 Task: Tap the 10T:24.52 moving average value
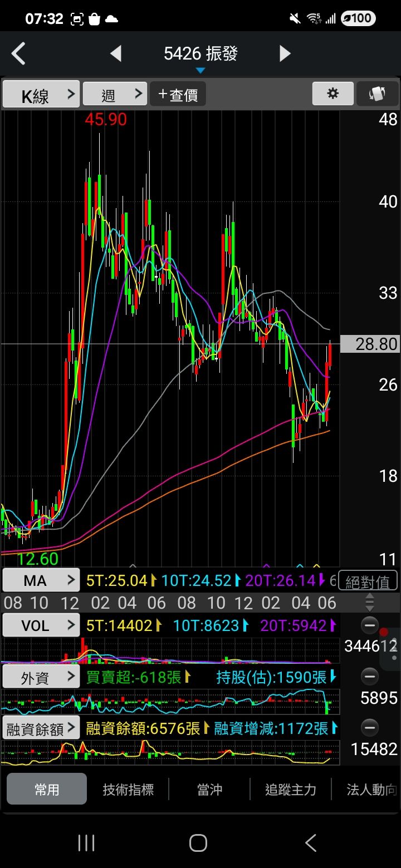click(196, 581)
